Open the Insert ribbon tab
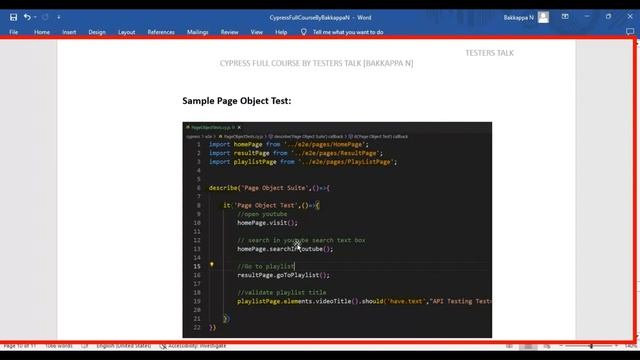The image size is (640, 360). (x=69, y=32)
